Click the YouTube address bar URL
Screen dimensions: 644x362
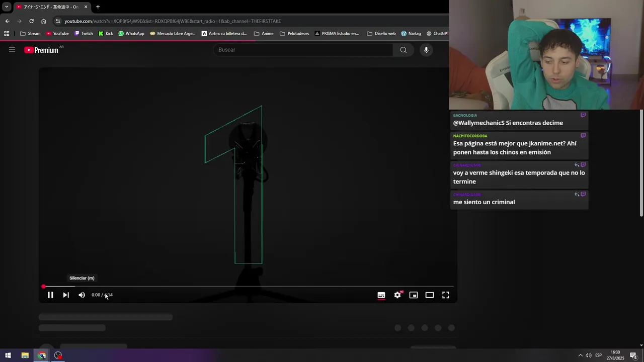pyautogui.click(x=173, y=21)
